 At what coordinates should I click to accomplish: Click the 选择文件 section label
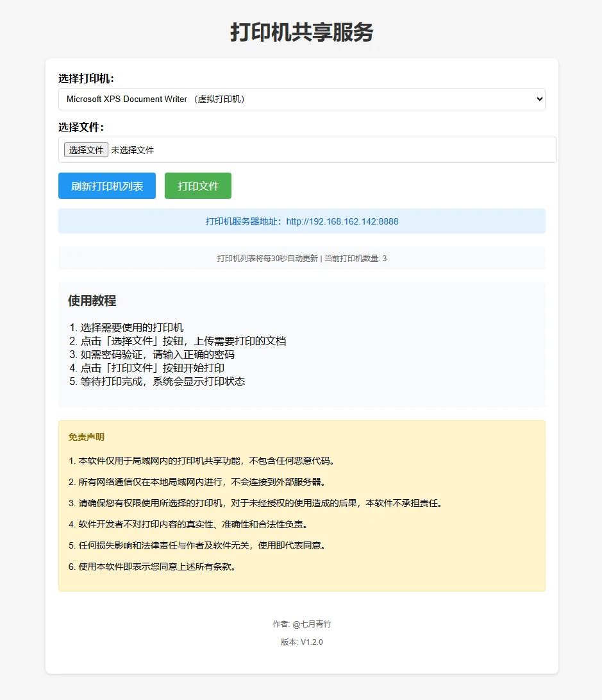[79, 126]
